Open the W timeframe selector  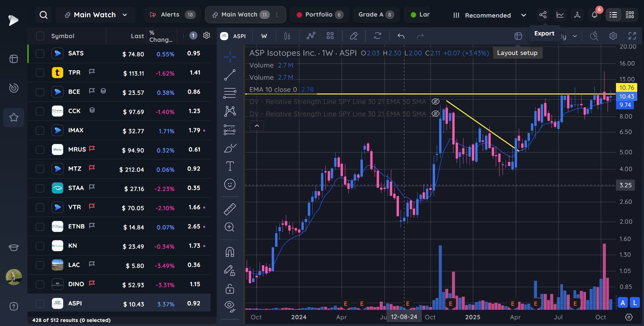pyautogui.click(x=264, y=36)
